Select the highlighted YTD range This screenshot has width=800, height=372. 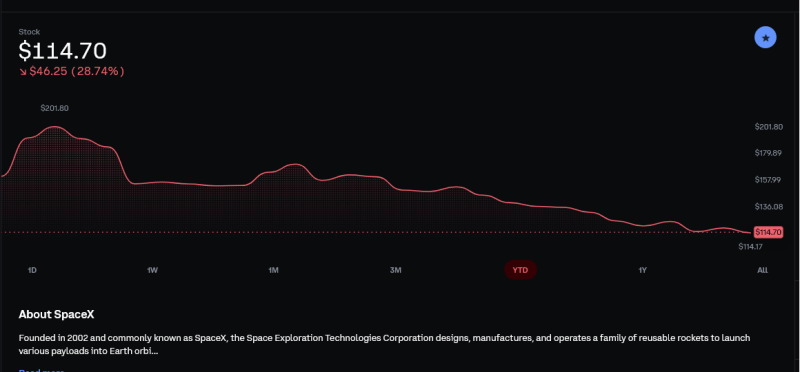[x=520, y=270]
